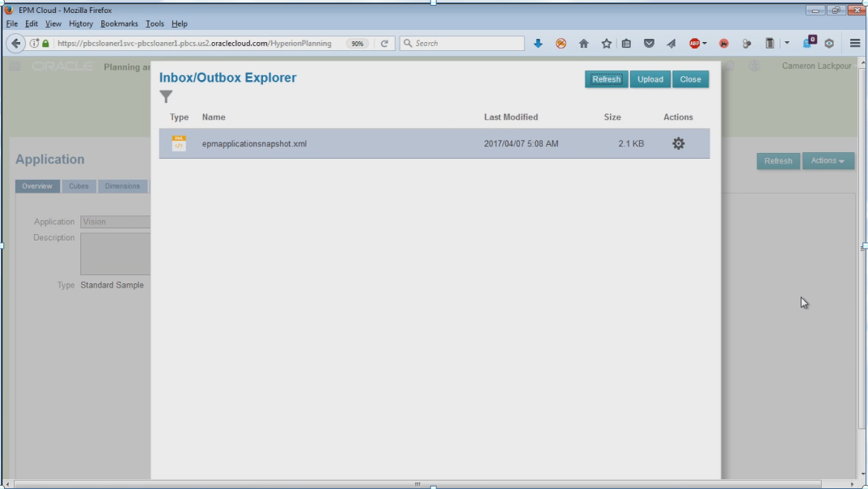Viewport: 868px width, 489px height.
Task: Show the bookmarks list icon
Action: coord(626,43)
